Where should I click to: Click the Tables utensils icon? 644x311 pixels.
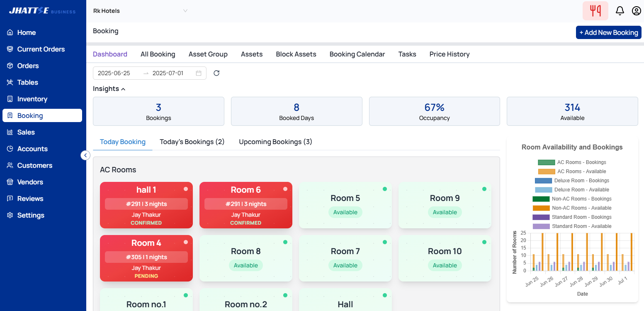point(10,82)
